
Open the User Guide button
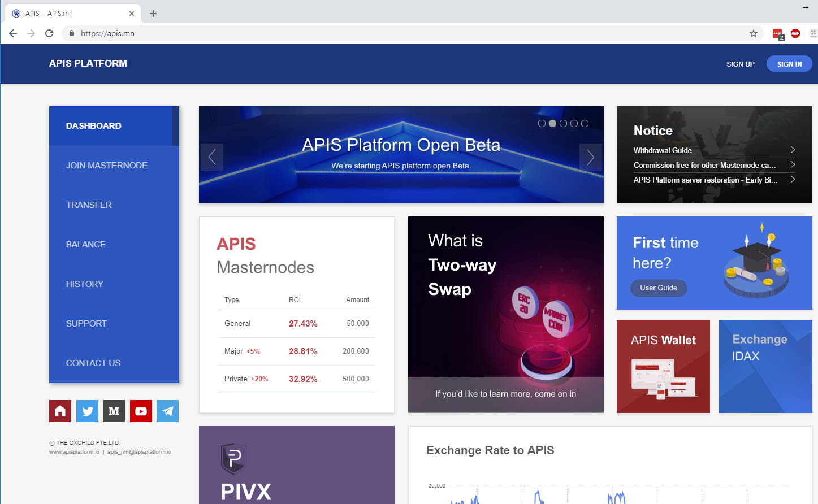659,288
